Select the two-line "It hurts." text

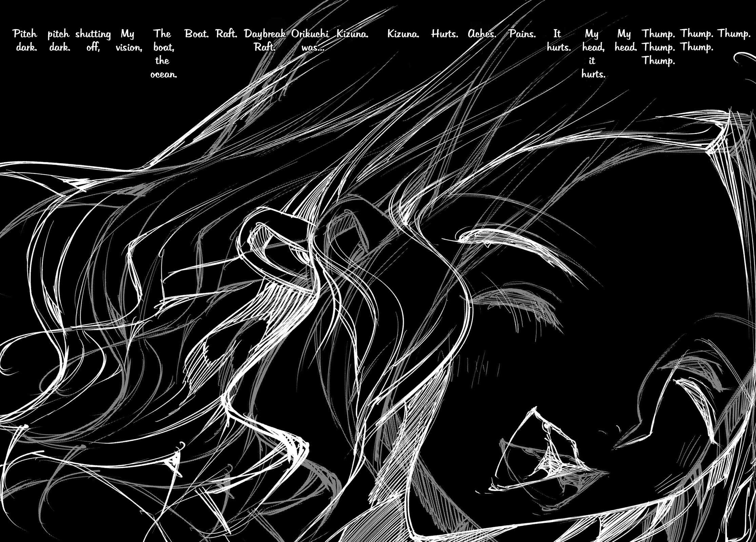pyautogui.click(x=558, y=41)
